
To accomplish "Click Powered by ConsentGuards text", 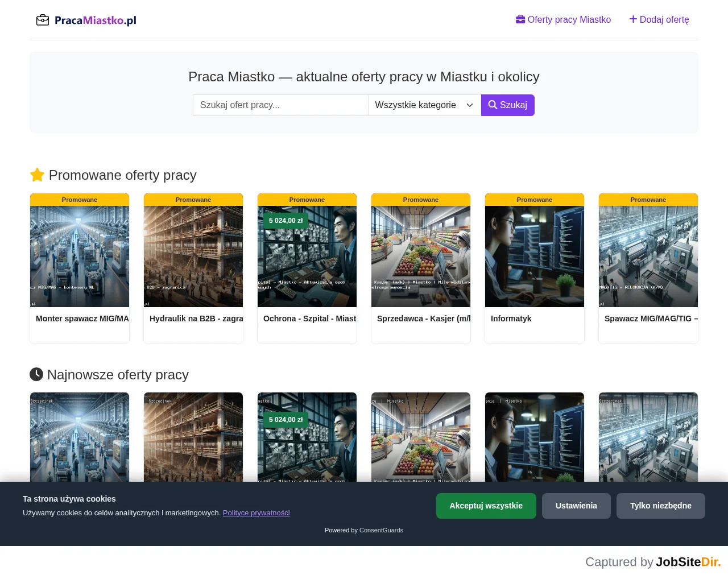I will 364,530.
